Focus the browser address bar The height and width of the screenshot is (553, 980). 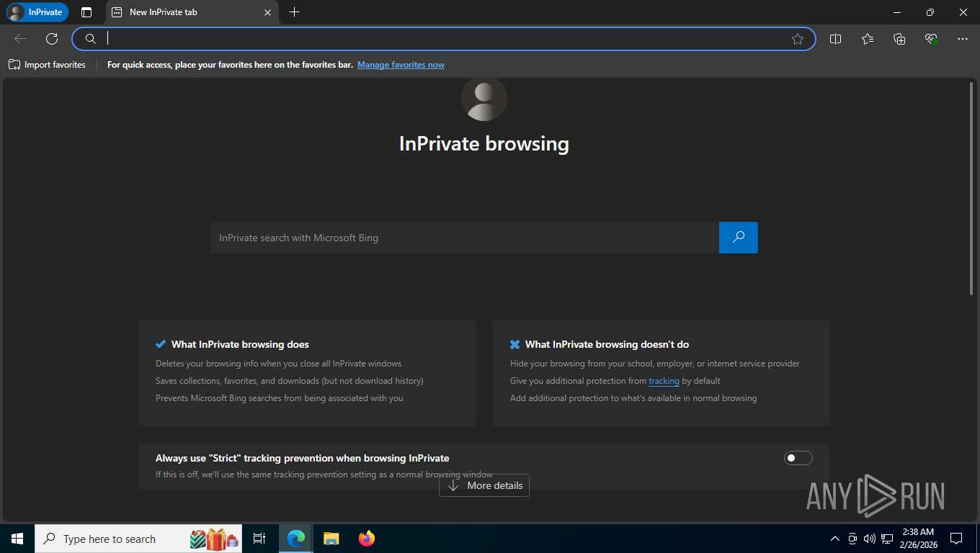[x=444, y=39]
